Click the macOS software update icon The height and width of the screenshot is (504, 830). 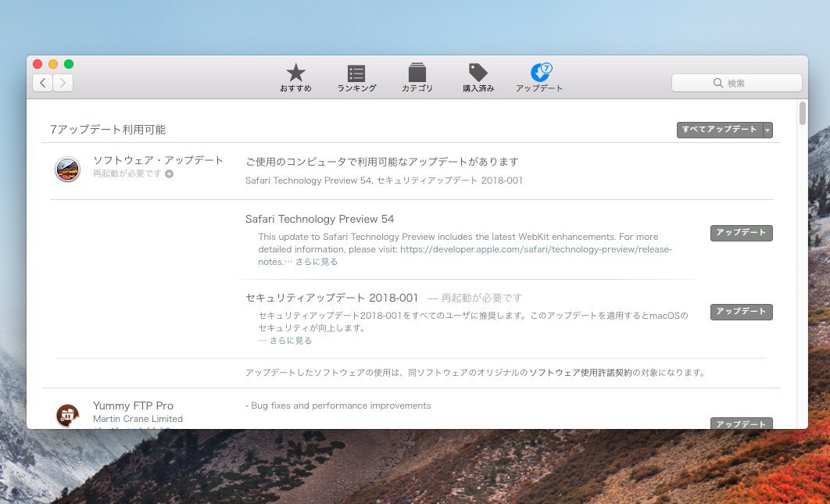68,170
